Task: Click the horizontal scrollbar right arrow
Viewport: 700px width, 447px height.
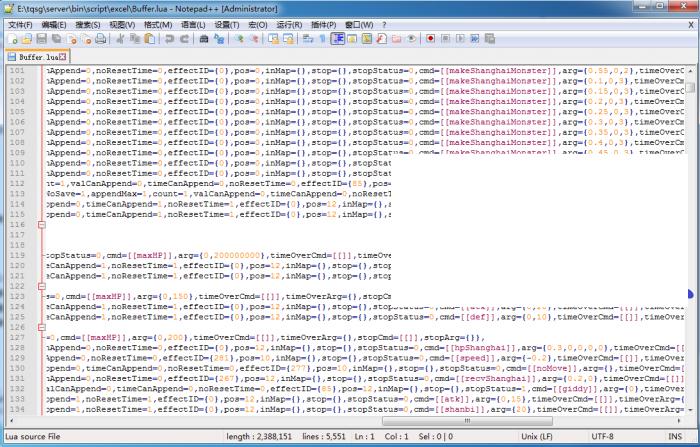Action: pyautogui.click(x=679, y=421)
